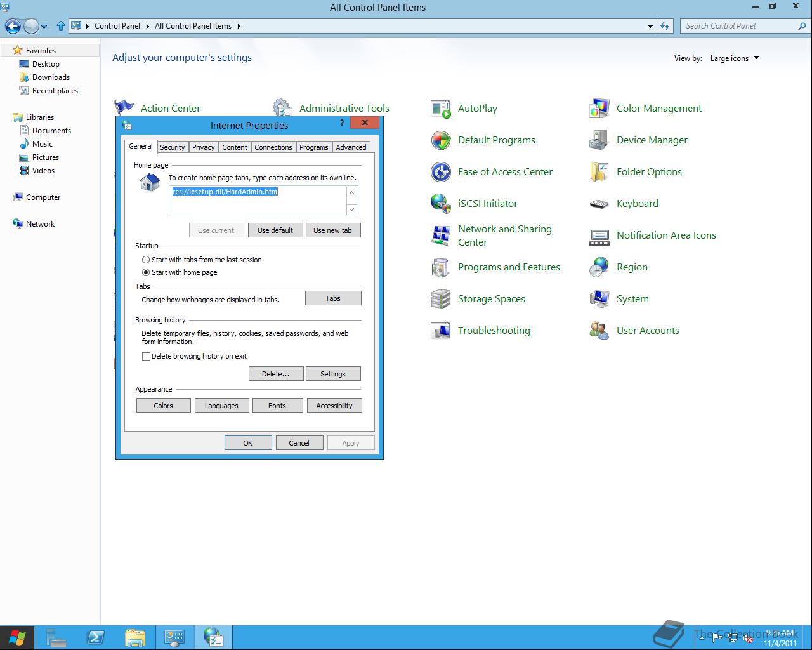Select Downloads in Favorites
This screenshot has width=812, height=650.
51,77
